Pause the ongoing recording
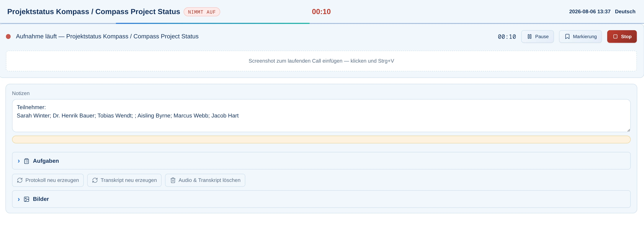644x228 pixels. tap(538, 37)
